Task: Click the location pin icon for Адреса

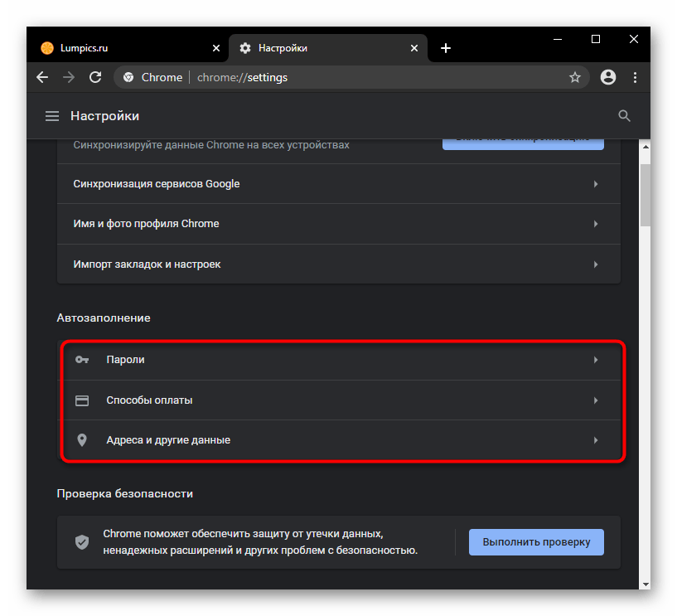Action: pos(81,440)
